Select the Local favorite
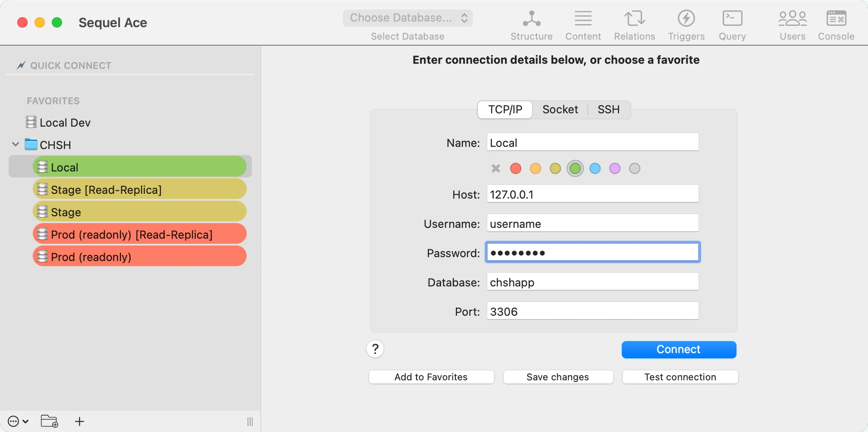Viewport: 868px width, 432px height. pyautogui.click(x=139, y=167)
